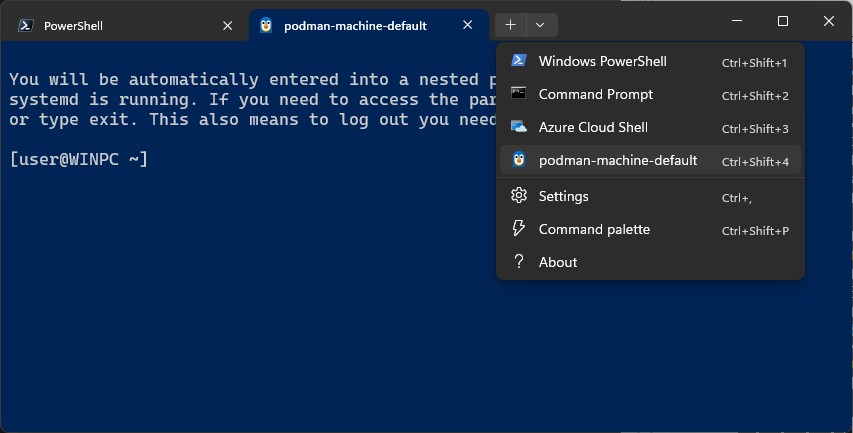This screenshot has height=433, width=853.
Task: Click the Command palette lightning icon
Action: pyautogui.click(x=519, y=228)
